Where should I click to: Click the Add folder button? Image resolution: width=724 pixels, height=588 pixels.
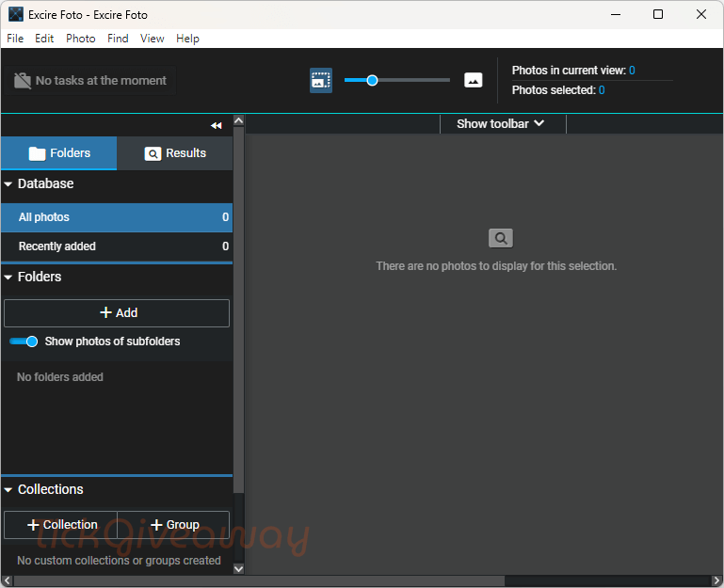(117, 313)
